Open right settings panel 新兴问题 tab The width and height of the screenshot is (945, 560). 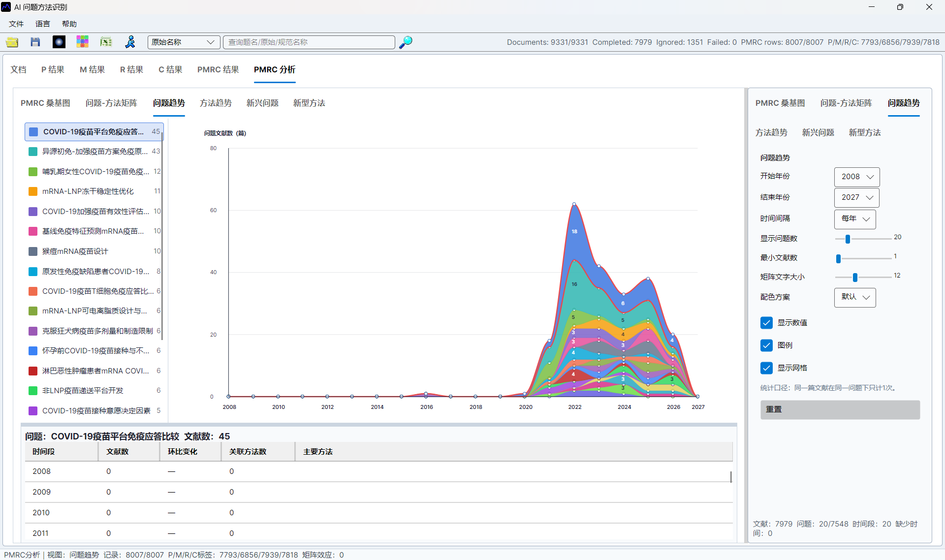tap(818, 133)
